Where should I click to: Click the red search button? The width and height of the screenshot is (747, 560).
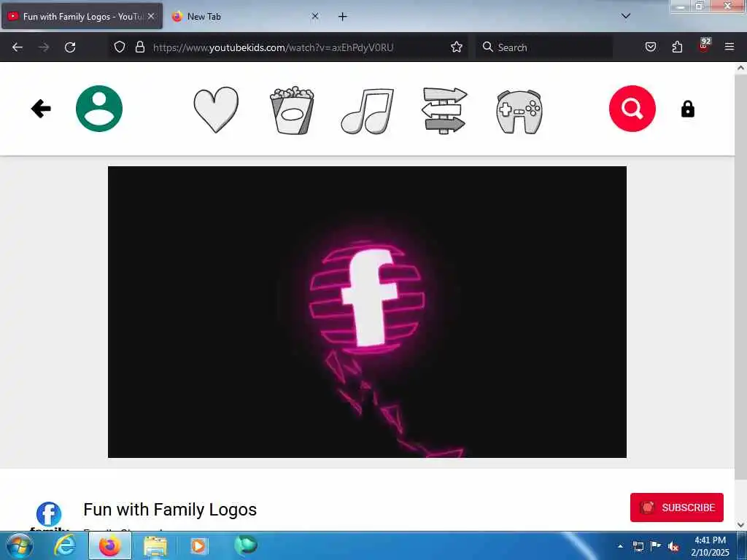(x=632, y=109)
